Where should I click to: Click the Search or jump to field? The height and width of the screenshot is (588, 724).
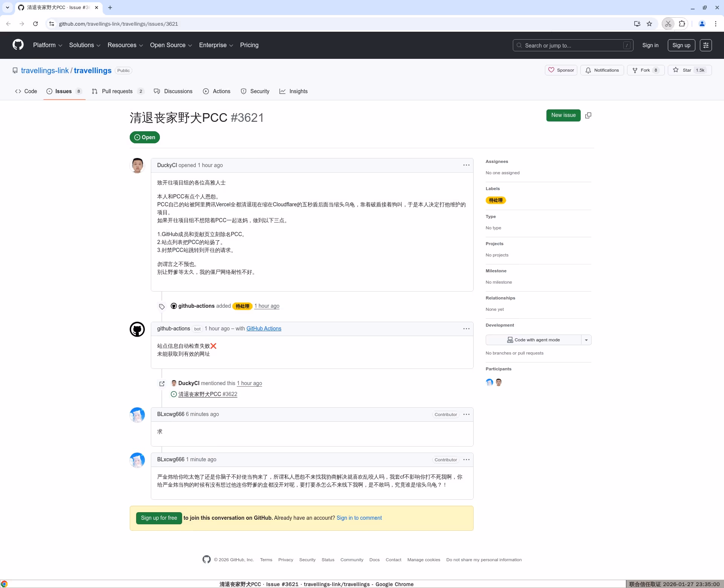[x=572, y=45]
